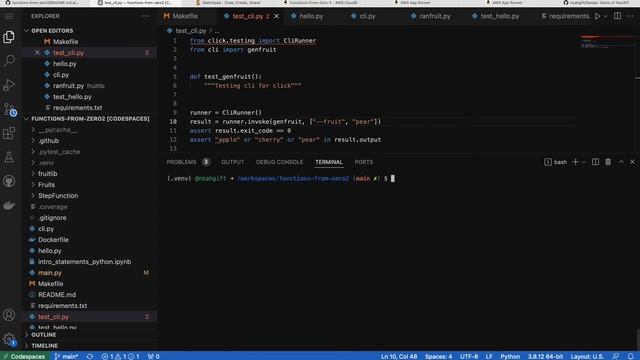
Task: Click the main branch status item
Action: click(66, 356)
